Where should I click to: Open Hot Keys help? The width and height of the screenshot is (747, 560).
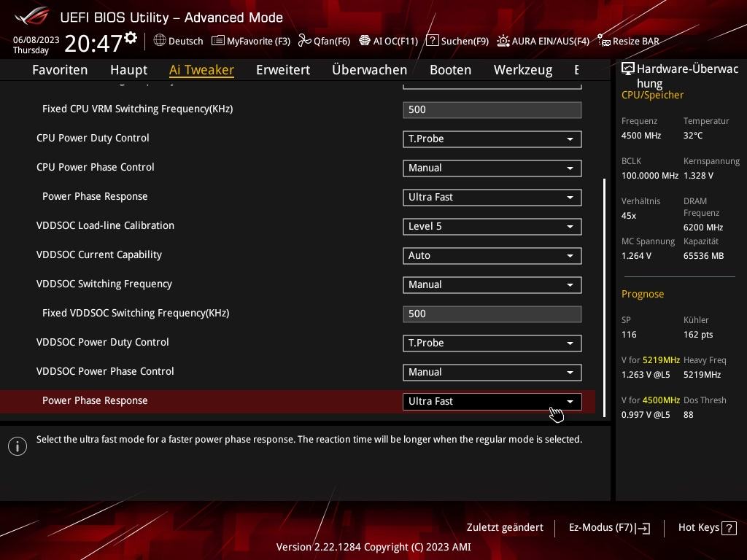(707, 528)
